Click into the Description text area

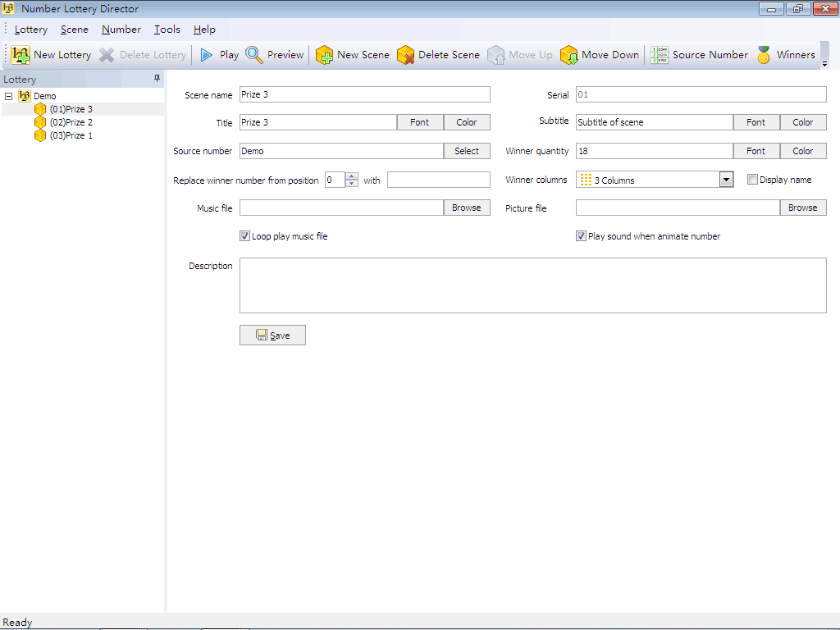click(x=533, y=285)
